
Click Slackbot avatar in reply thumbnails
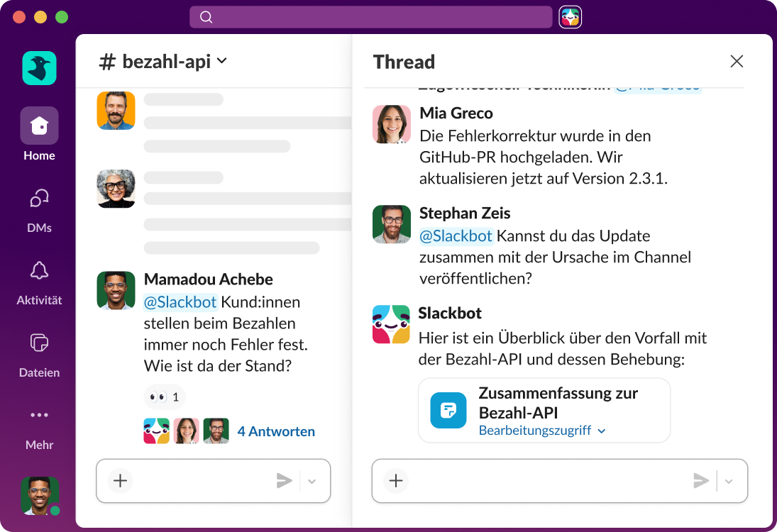157,431
